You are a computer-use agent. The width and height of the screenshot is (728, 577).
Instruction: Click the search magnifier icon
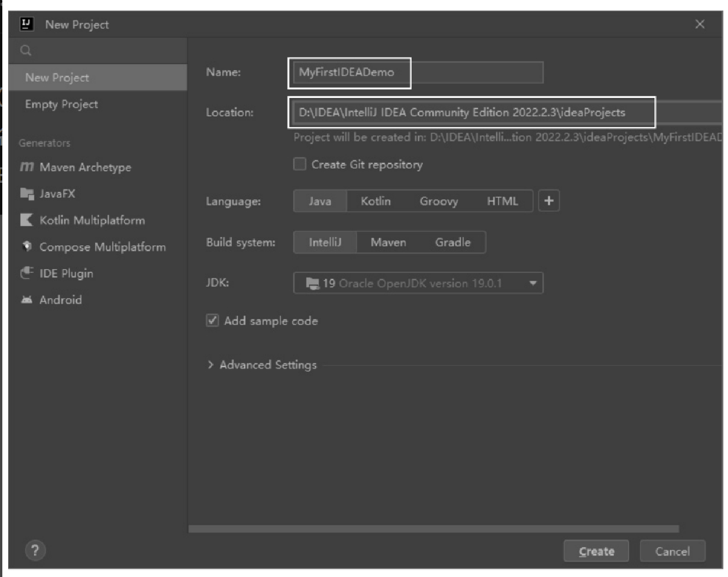pos(26,50)
